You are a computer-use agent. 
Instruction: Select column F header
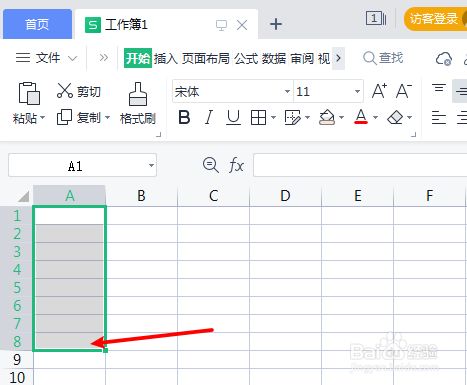coord(429,196)
